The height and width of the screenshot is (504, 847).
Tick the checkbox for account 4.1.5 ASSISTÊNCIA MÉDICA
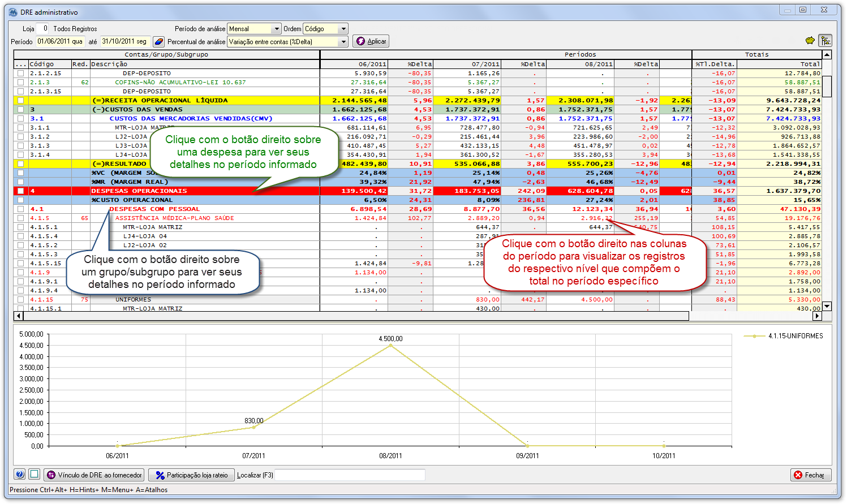[x=21, y=218]
